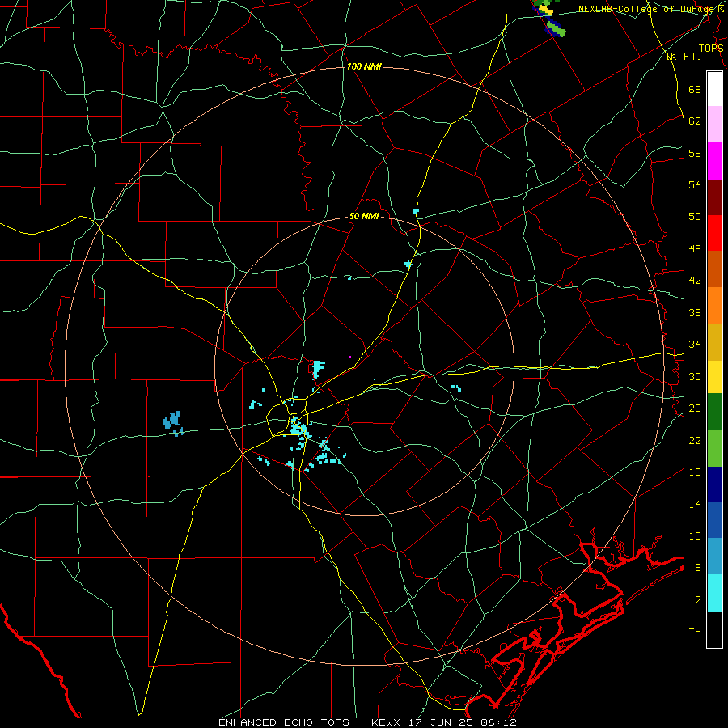Click the 'ENHANCED ECHO TOPS - KEWX' caption
The image size is (728, 728).
309,722
